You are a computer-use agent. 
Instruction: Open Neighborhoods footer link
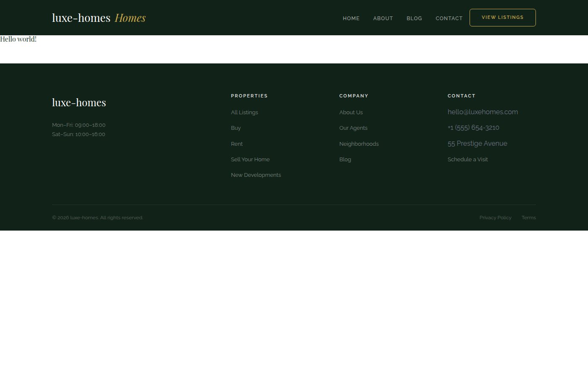(359, 144)
